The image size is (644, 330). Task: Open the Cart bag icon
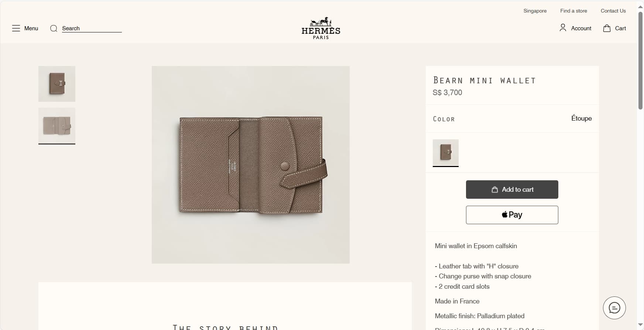click(607, 28)
